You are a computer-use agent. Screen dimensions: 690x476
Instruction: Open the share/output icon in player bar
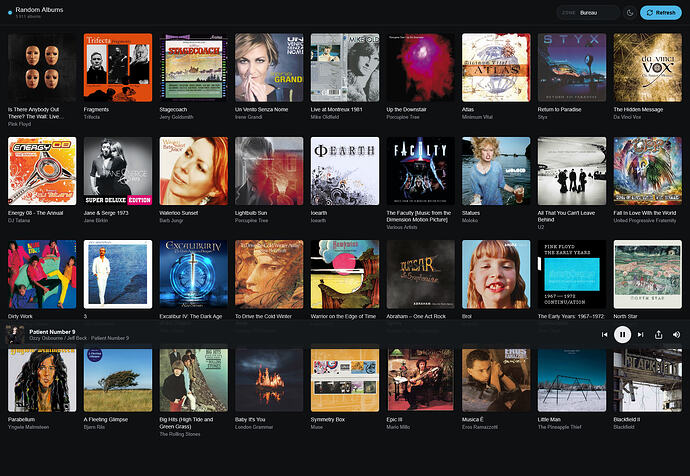click(658, 335)
